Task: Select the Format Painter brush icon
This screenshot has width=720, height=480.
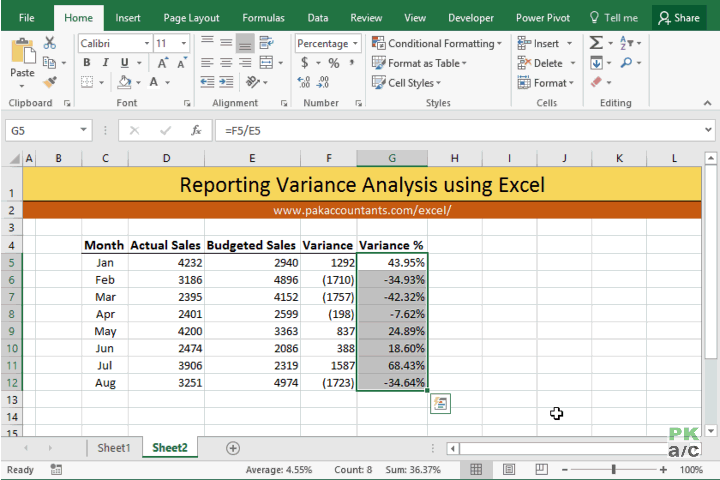Action: (x=50, y=82)
